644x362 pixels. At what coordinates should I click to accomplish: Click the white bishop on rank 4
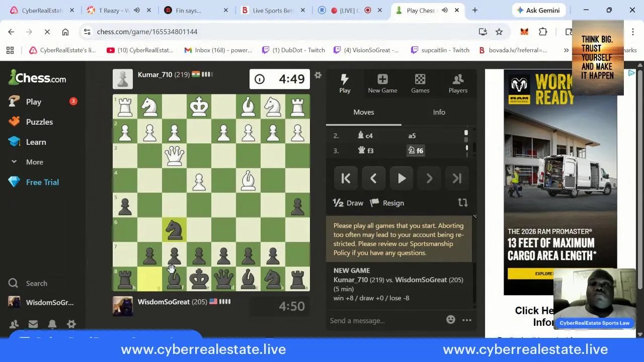click(x=248, y=180)
